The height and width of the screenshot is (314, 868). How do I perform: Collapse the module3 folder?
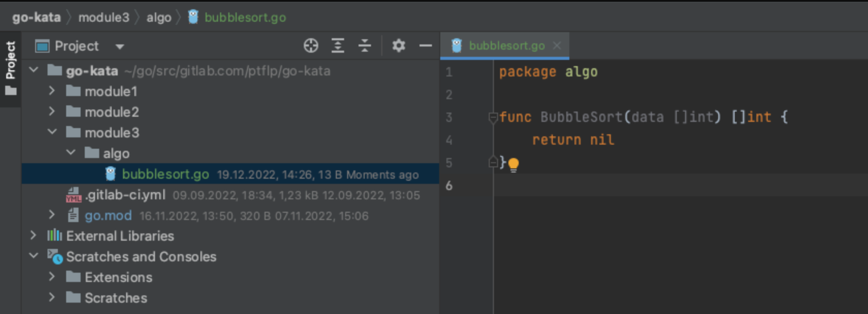click(52, 133)
